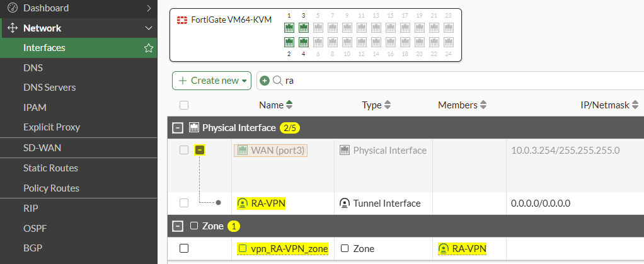Viewport: 644px width, 264px height.
Task: Click port 3 in faceplate
Action: click(304, 28)
